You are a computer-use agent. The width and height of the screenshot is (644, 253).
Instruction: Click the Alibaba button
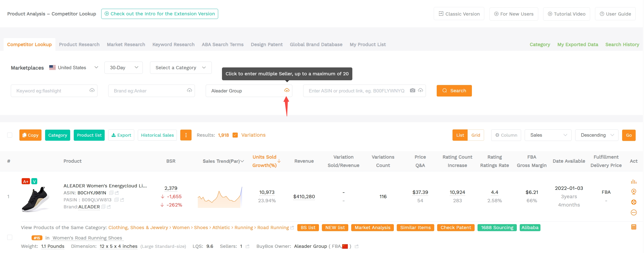point(530,228)
